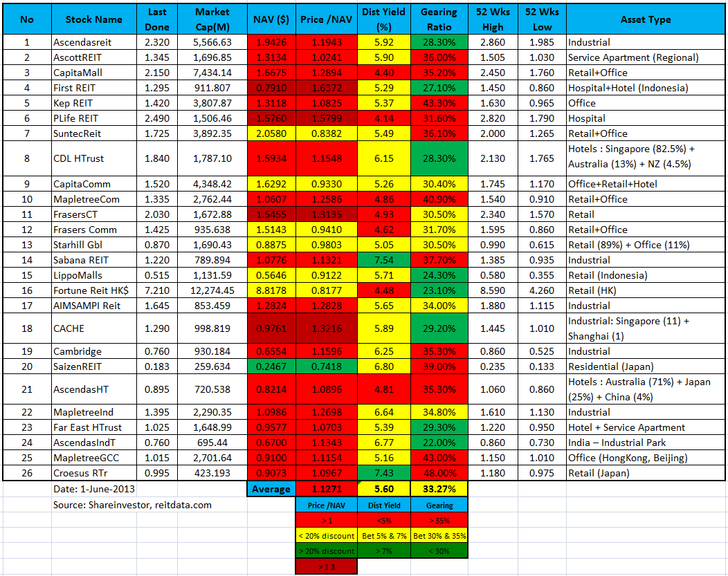The width and height of the screenshot is (728, 576).
Task: Click CDL HTrust dist yield 6.15
Action: point(384,158)
